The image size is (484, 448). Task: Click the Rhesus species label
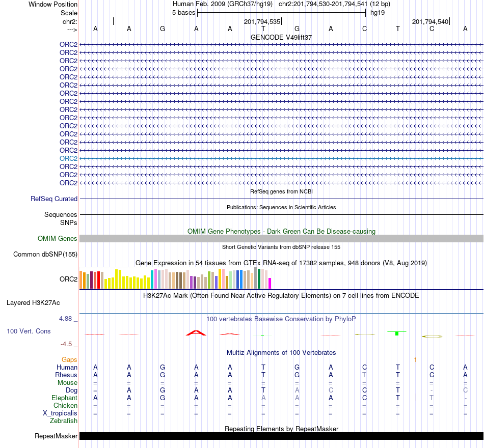point(66,375)
